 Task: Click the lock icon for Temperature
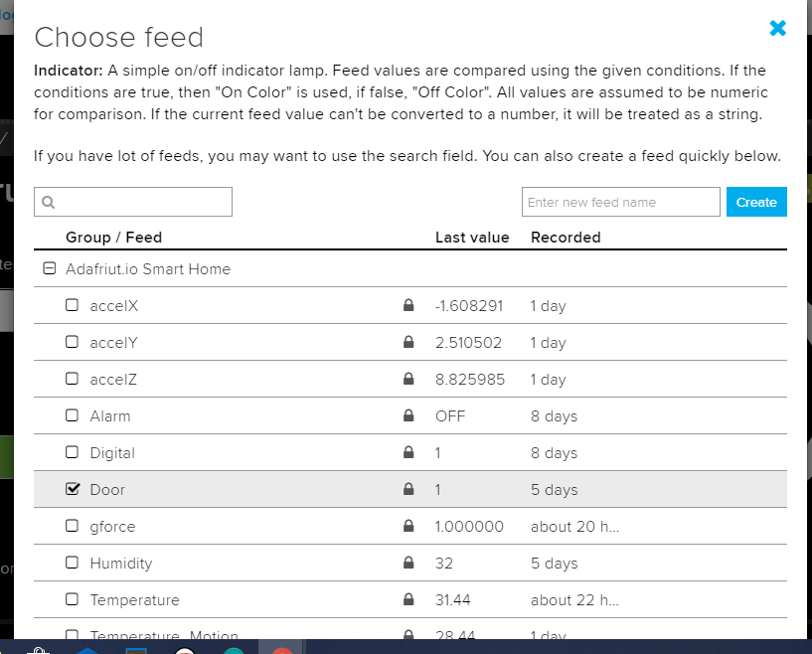(x=408, y=600)
